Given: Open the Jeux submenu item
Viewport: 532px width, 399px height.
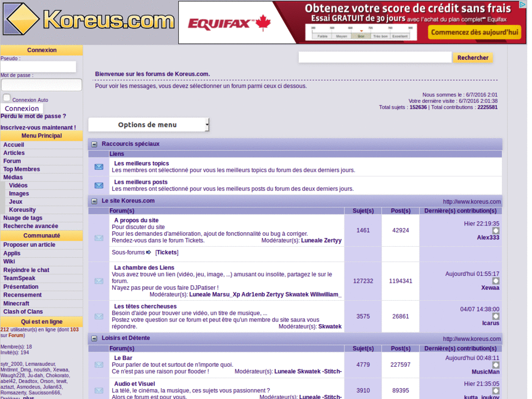Looking at the screenshot, I should [16, 202].
